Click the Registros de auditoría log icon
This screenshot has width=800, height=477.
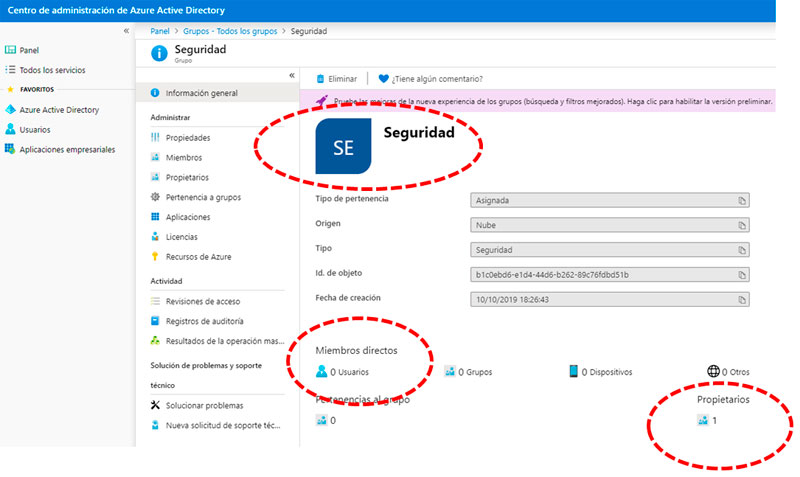pyautogui.click(x=155, y=321)
